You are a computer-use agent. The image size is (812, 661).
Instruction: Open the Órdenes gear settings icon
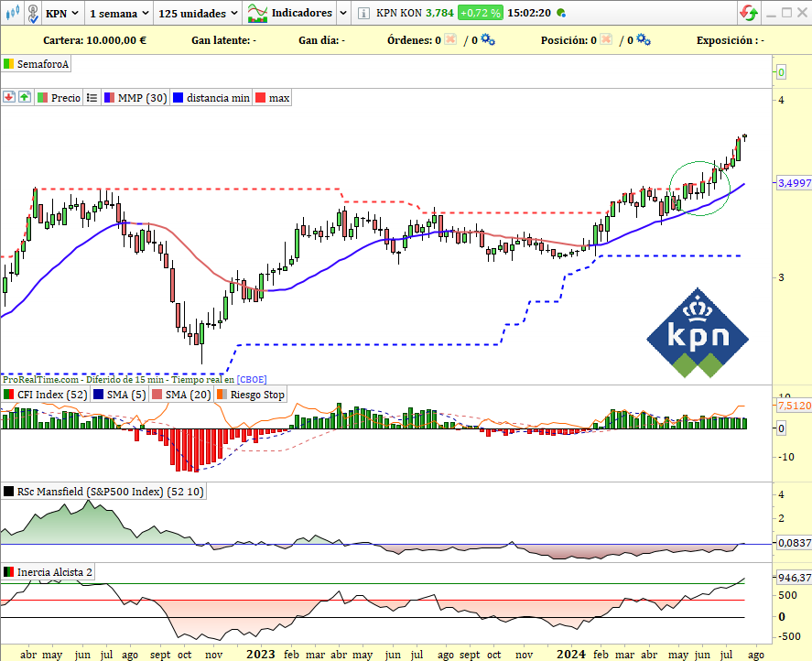[488, 39]
